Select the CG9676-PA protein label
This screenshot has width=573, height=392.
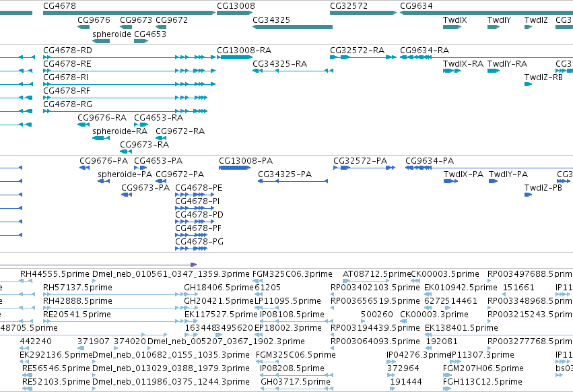[x=104, y=160]
